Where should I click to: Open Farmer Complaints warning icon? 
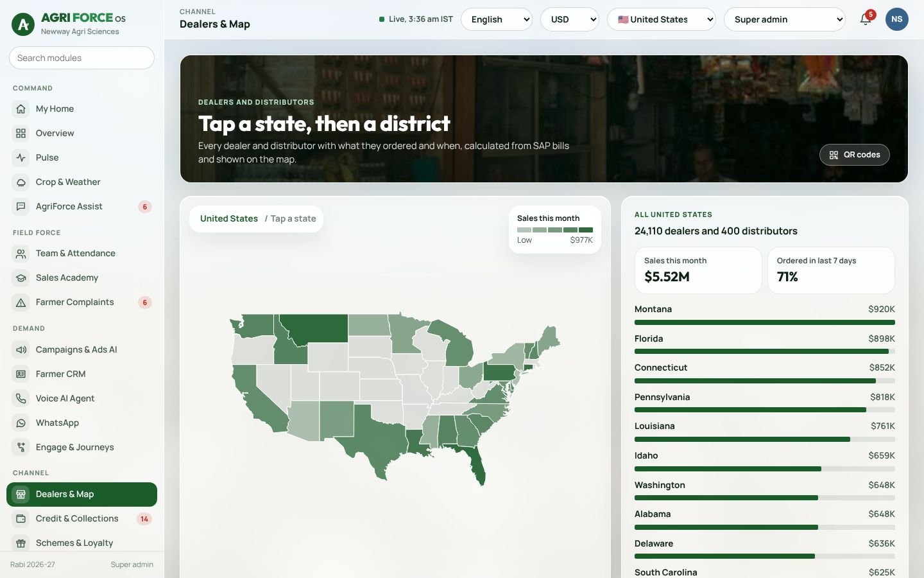click(x=21, y=302)
